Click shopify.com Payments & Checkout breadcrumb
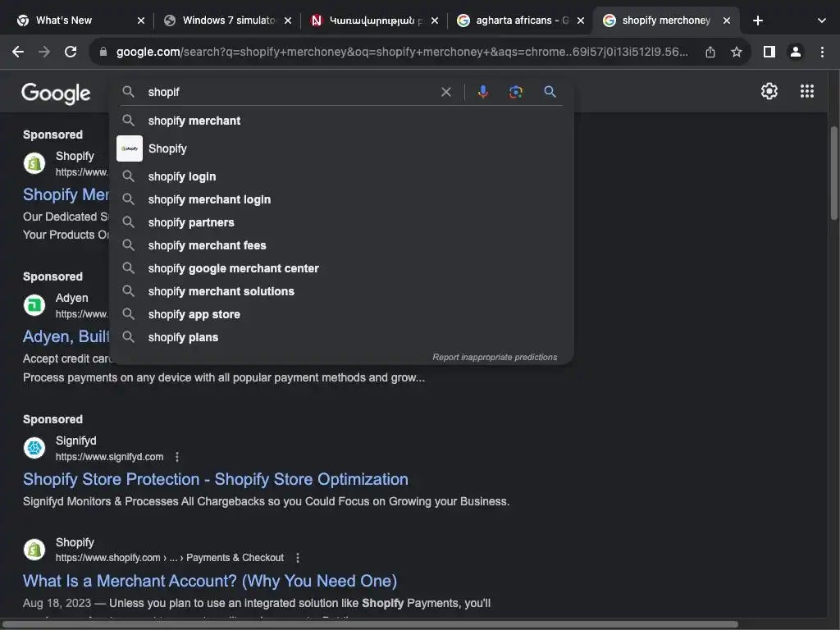Image resolution: width=840 pixels, height=630 pixels. click(x=169, y=558)
